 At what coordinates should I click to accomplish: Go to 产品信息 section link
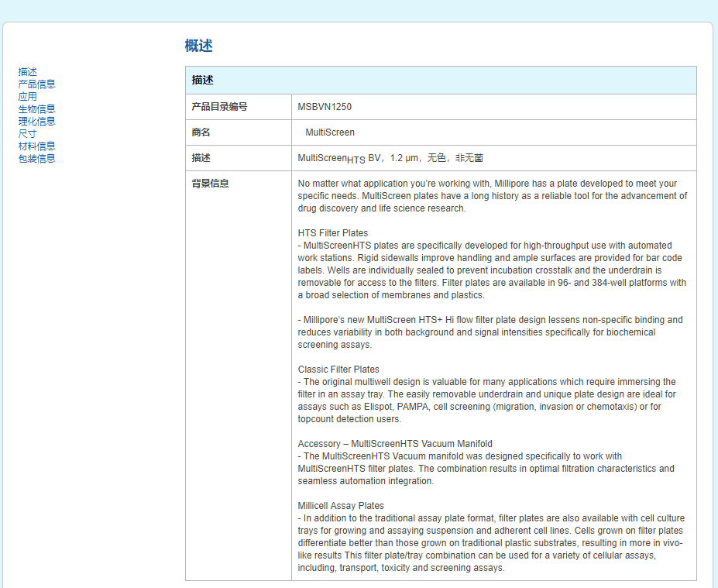pos(36,84)
